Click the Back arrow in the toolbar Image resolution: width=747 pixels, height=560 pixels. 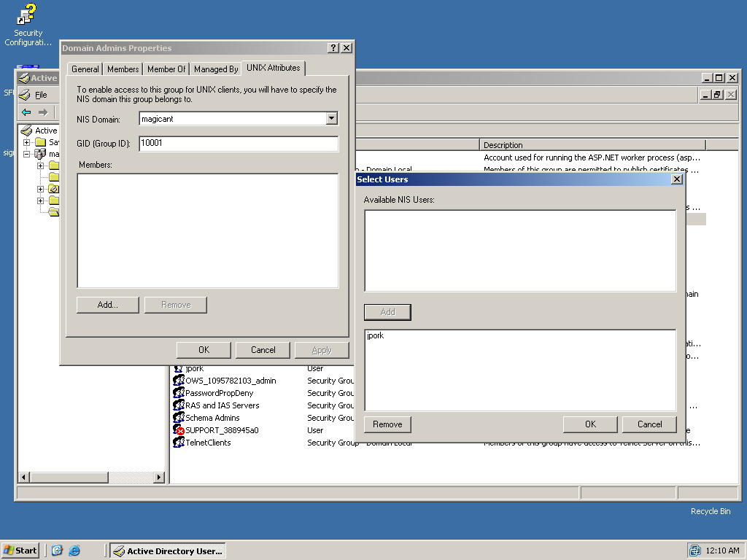point(26,112)
